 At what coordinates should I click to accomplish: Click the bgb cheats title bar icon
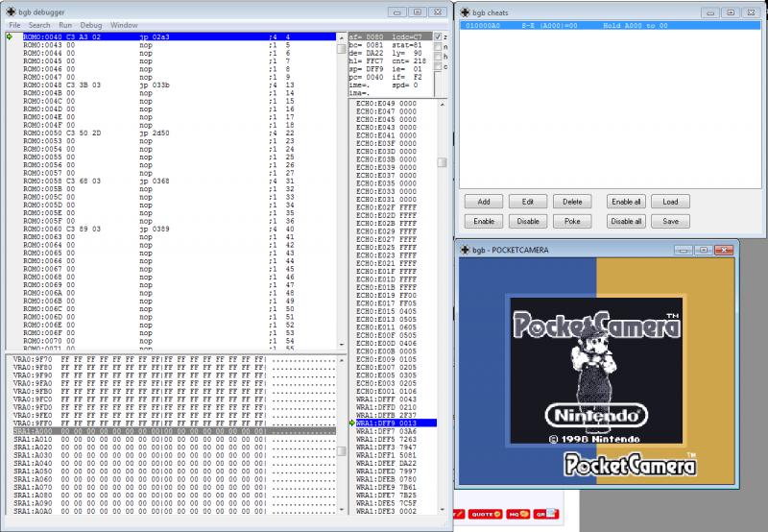[466, 12]
